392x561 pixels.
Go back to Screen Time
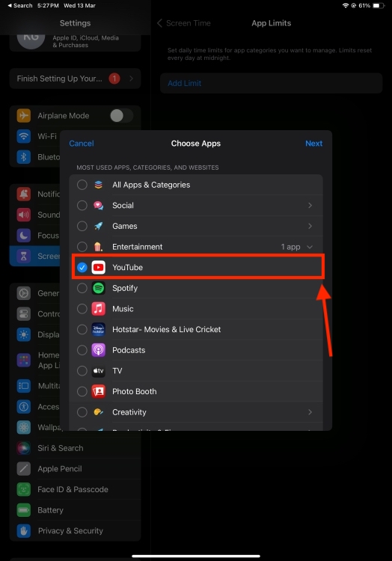(x=184, y=23)
